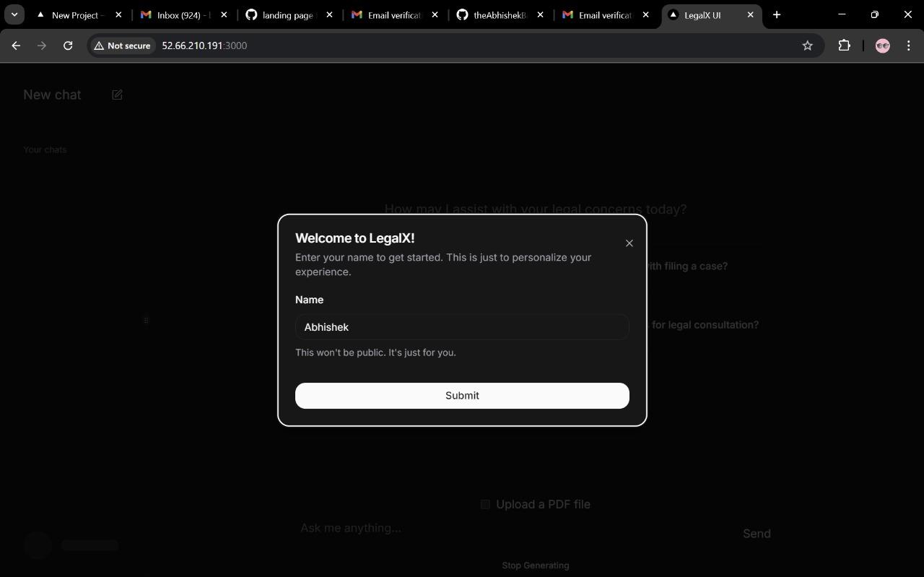The width and height of the screenshot is (924, 577).
Task: Switch to the landing page GitHub tab
Action: [x=289, y=14]
